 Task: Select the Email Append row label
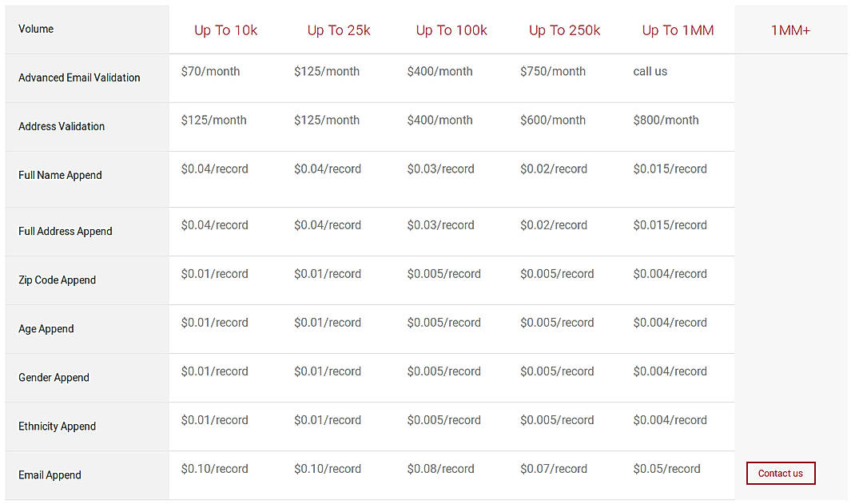[50, 474]
